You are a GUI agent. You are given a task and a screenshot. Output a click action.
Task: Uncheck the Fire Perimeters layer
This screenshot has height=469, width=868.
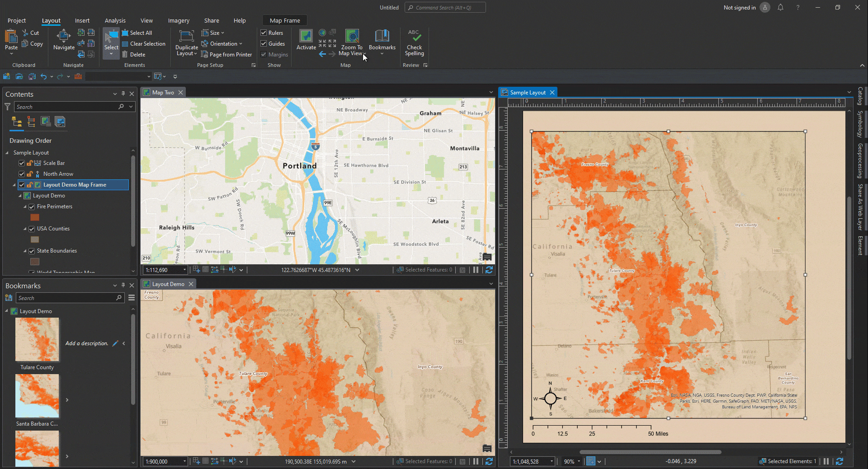click(x=32, y=206)
